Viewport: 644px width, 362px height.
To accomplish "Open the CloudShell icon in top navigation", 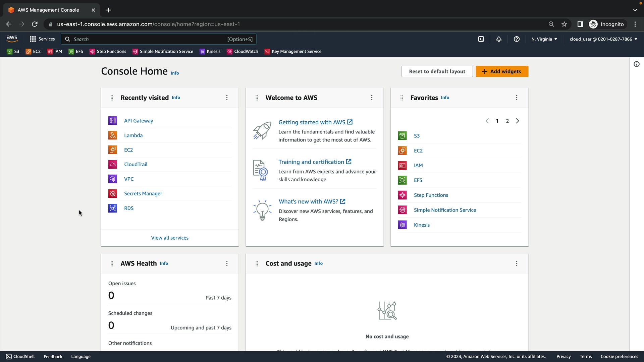I will (x=481, y=39).
